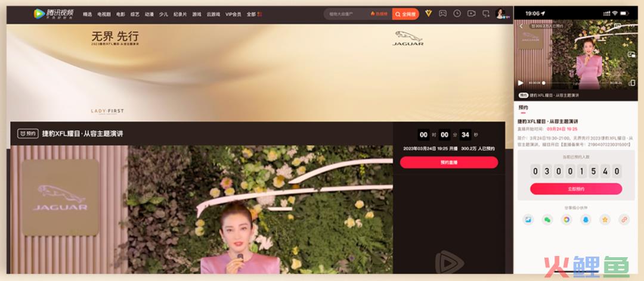This screenshot has width=644, height=281.
Task: Open the gold VIP badge icon
Action: coord(428,14)
